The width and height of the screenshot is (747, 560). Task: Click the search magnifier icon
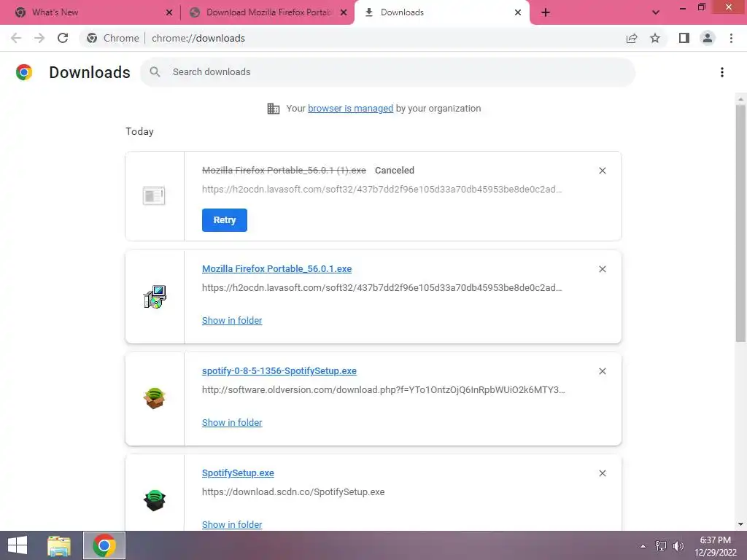pyautogui.click(x=155, y=72)
